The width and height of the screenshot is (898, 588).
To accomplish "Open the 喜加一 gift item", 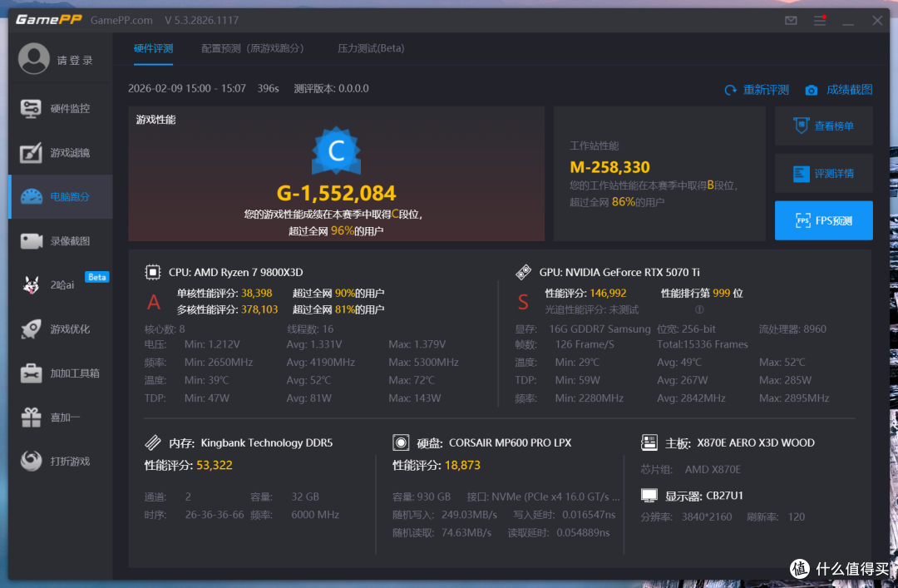I will [60, 418].
